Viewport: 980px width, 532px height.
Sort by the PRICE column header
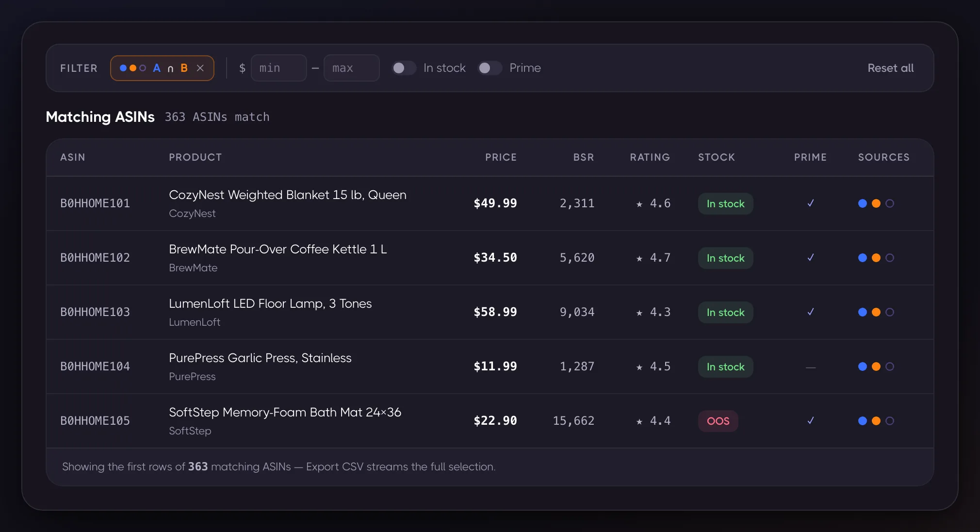tap(501, 157)
